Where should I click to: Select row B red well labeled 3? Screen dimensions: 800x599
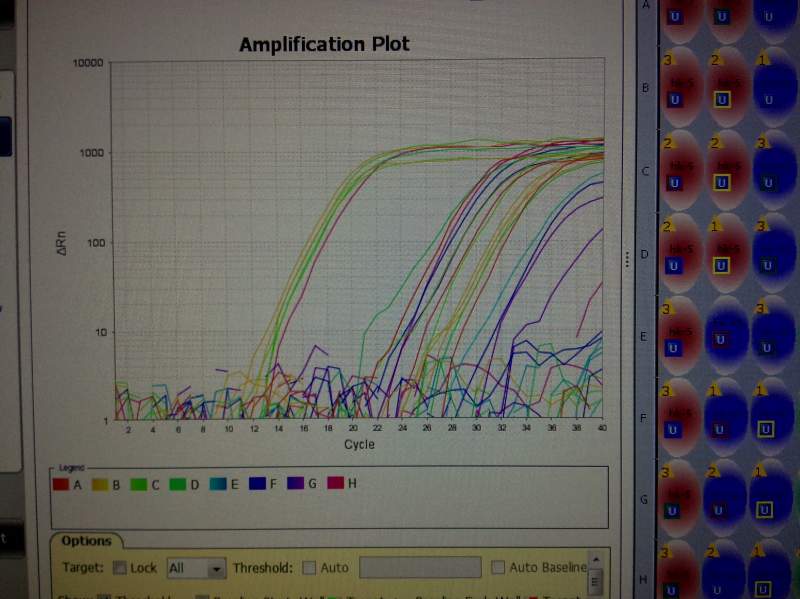pyautogui.click(x=681, y=87)
